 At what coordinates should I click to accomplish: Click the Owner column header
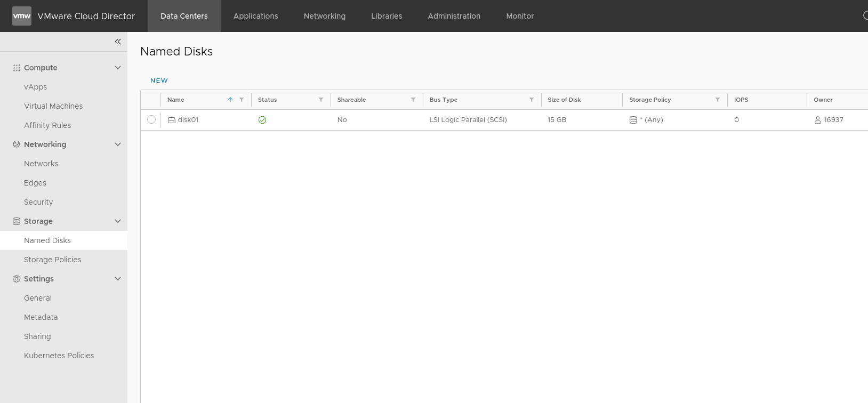823,100
